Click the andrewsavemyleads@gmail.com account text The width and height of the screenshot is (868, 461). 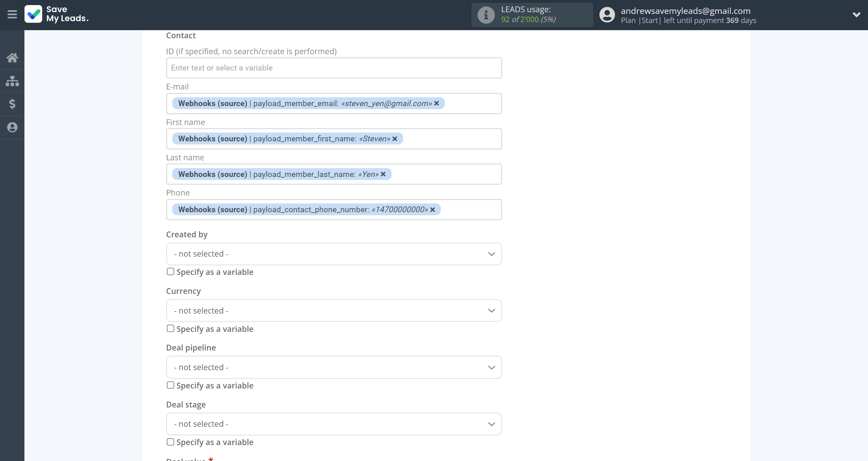686,11
